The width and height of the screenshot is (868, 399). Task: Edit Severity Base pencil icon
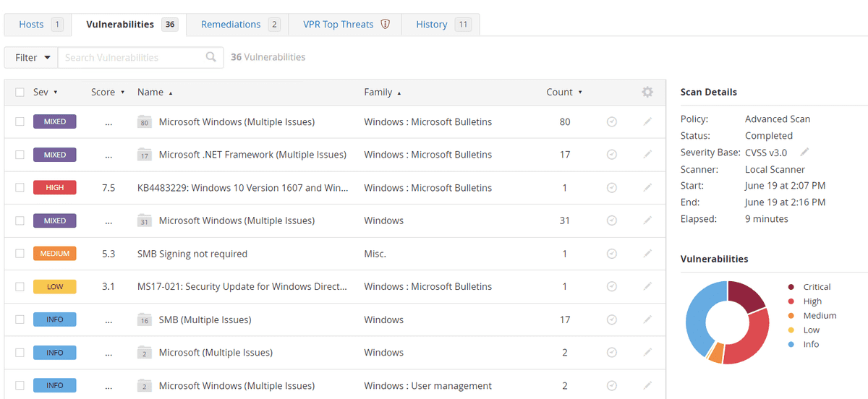pos(804,152)
